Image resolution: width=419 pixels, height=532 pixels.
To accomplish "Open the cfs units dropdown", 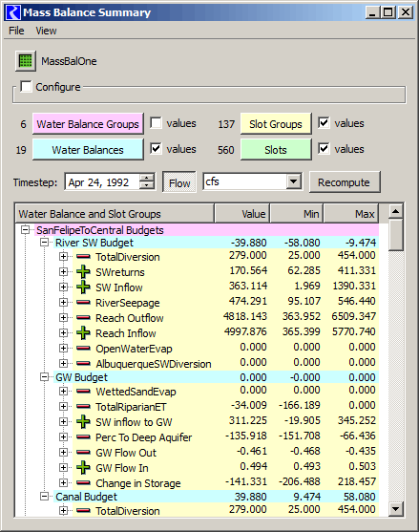I will [x=294, y=181].
